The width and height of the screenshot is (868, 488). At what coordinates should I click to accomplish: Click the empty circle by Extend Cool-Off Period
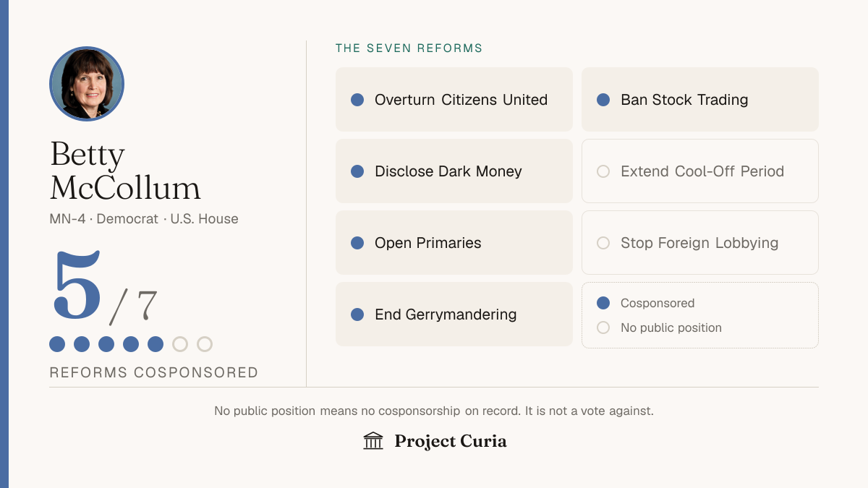coord(603,171)
